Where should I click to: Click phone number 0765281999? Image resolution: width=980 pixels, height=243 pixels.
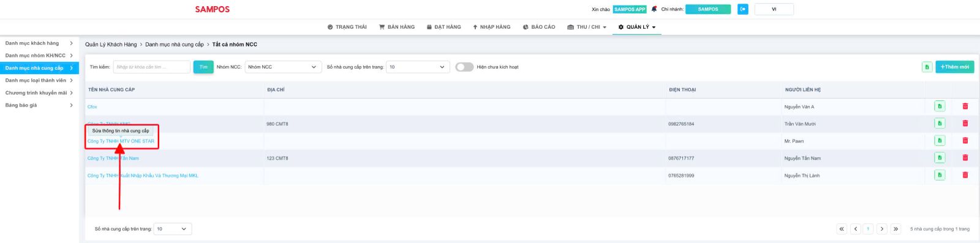(681, 176)
